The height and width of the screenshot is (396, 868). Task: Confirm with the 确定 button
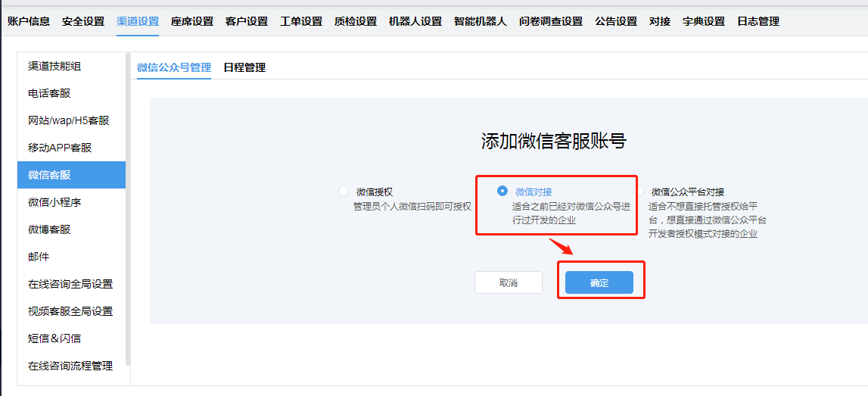click(x=599, y=282)
